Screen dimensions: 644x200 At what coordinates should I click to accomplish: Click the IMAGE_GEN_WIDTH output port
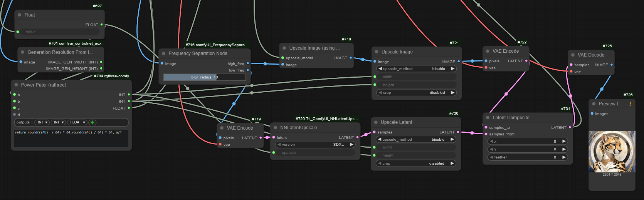click(101, 62)
